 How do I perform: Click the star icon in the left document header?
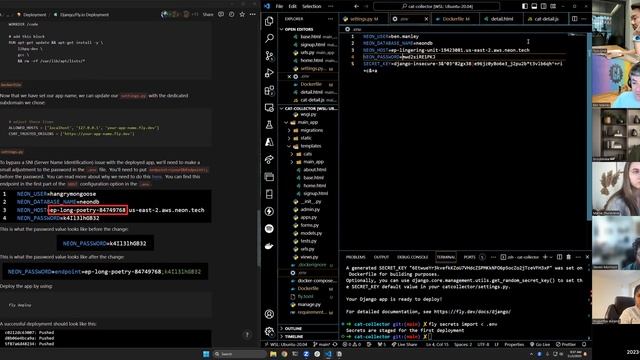coord(242,14)
